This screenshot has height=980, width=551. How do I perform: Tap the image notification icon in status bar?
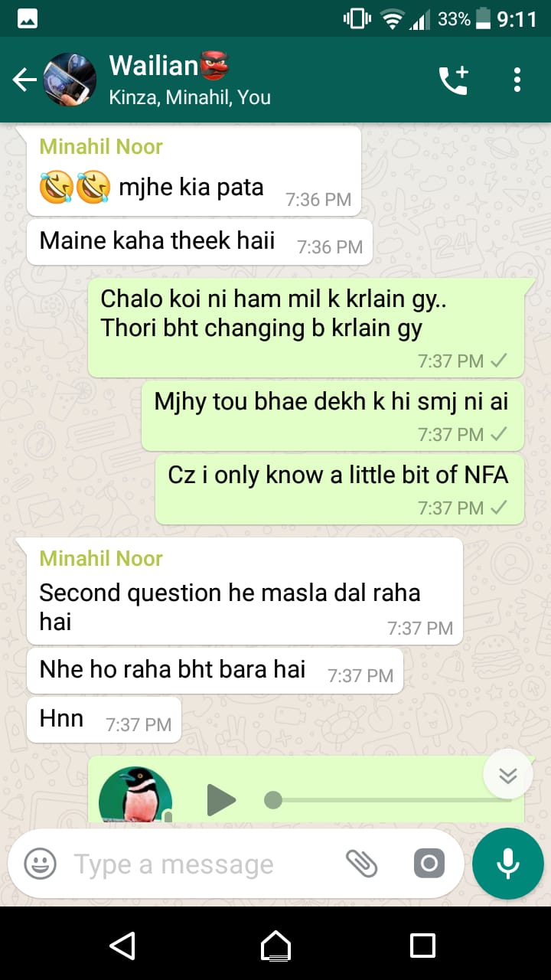pos(27,20)
